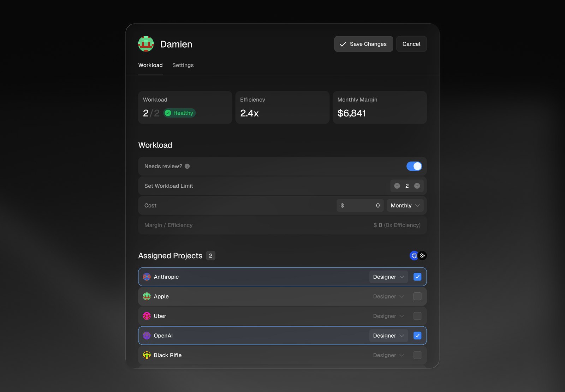This screenshot has height=392, width=565.
Task: Click the Black Rifle project icon
Action: [147, 355]
